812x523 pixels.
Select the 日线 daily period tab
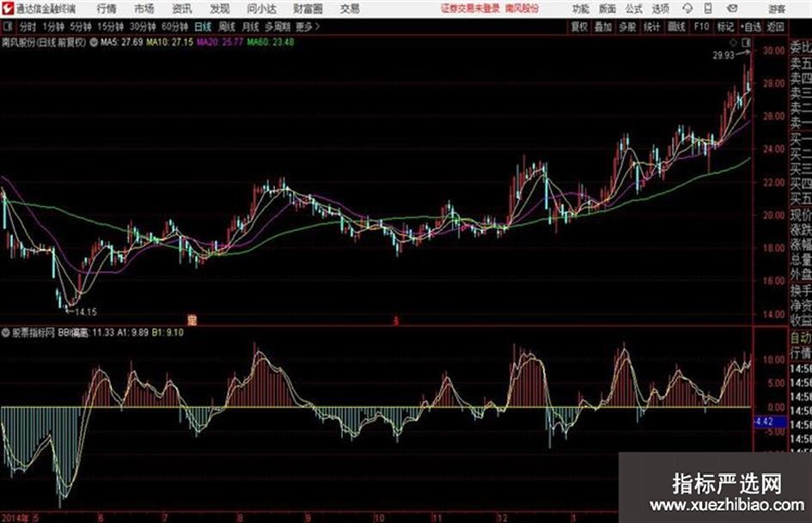tap(203, 27)
